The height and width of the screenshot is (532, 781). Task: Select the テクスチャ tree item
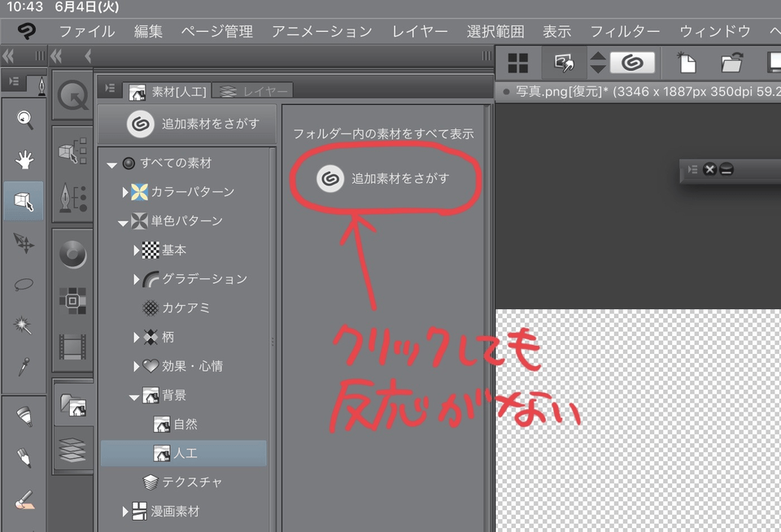(x=192, y=482)
